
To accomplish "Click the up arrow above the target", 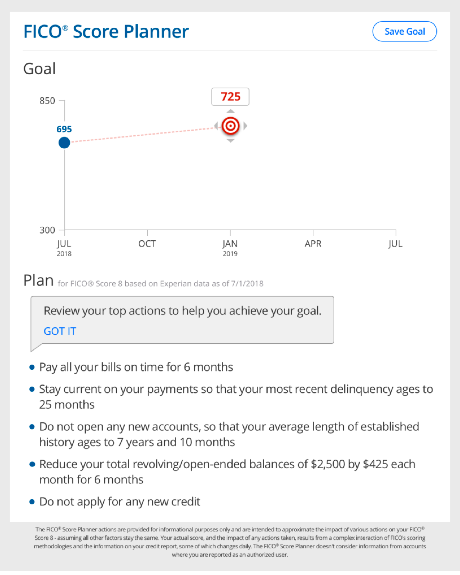I will [230, 111].
